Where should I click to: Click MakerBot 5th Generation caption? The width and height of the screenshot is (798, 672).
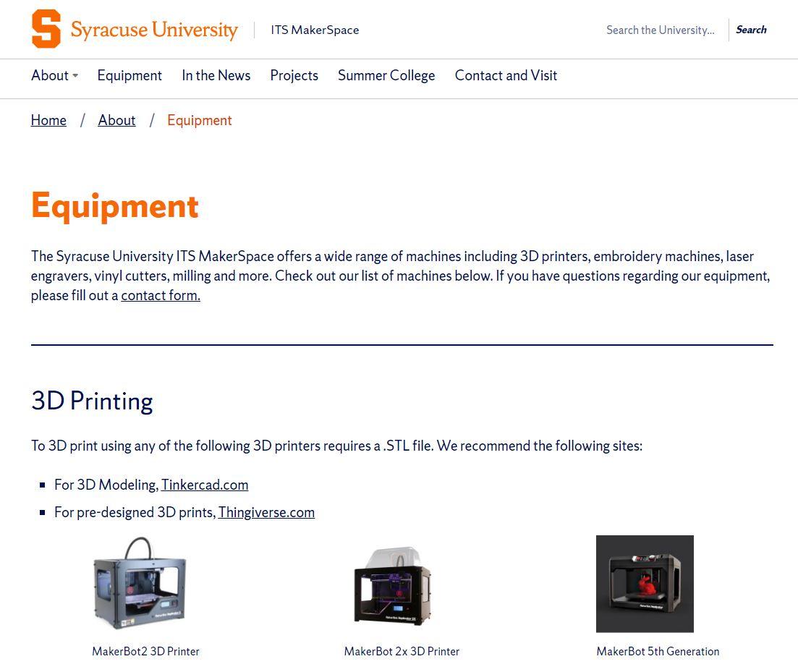658,651
